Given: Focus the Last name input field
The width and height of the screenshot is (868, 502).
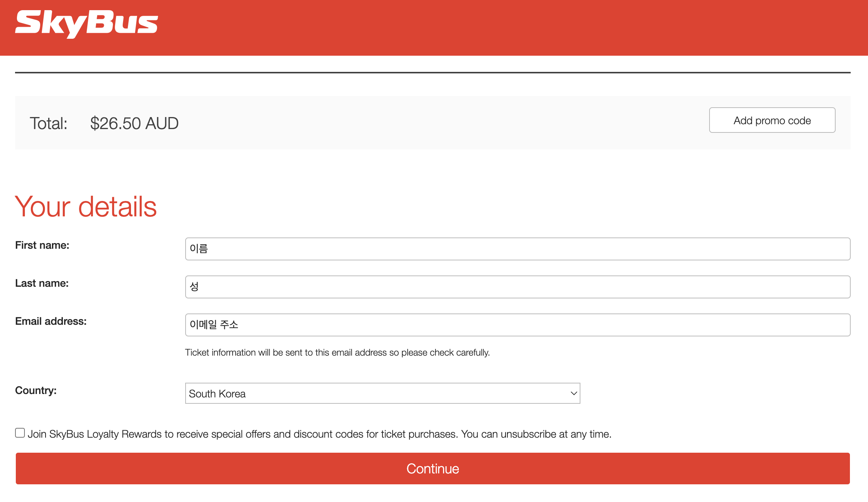Looking at the screenshot, I should pyautogui.click(x=518, y=287).
